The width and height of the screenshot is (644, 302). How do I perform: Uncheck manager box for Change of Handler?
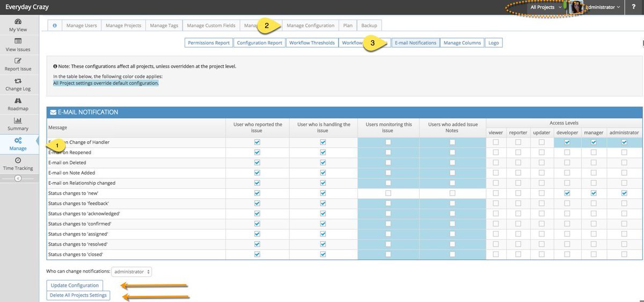click(x=594, y=142)
